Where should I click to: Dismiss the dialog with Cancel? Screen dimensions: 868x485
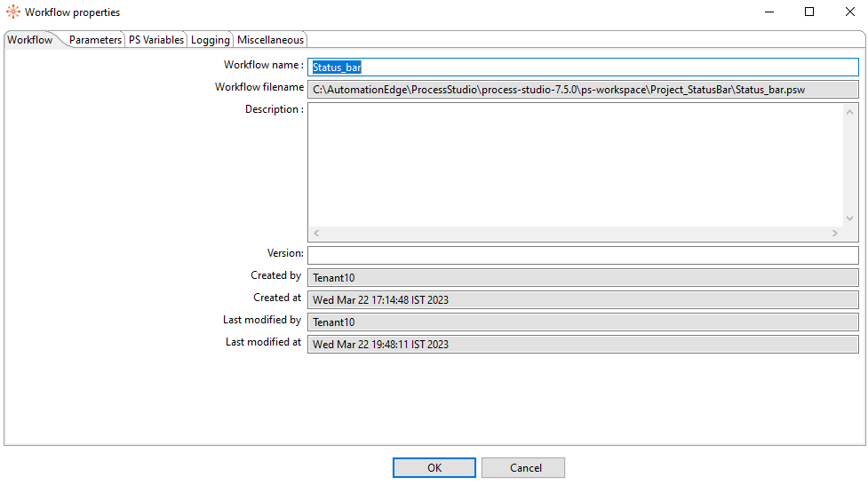pos(525,468)
